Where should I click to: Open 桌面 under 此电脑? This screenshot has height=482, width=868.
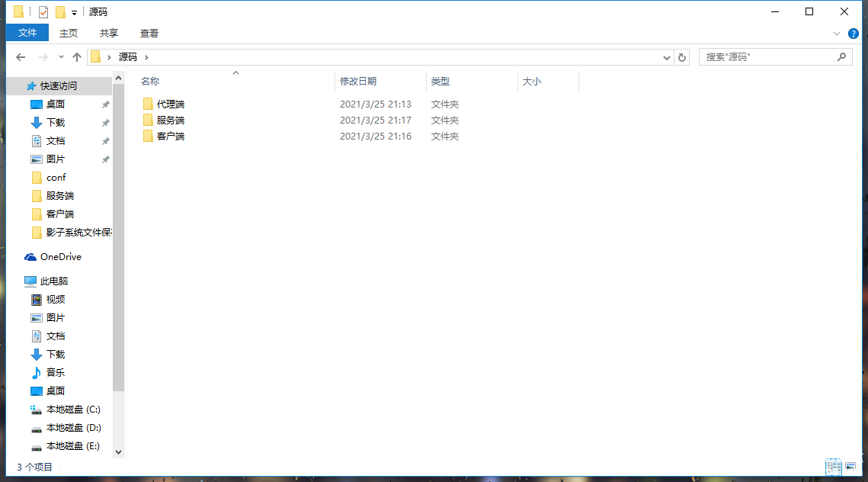[x=47, y=391]
